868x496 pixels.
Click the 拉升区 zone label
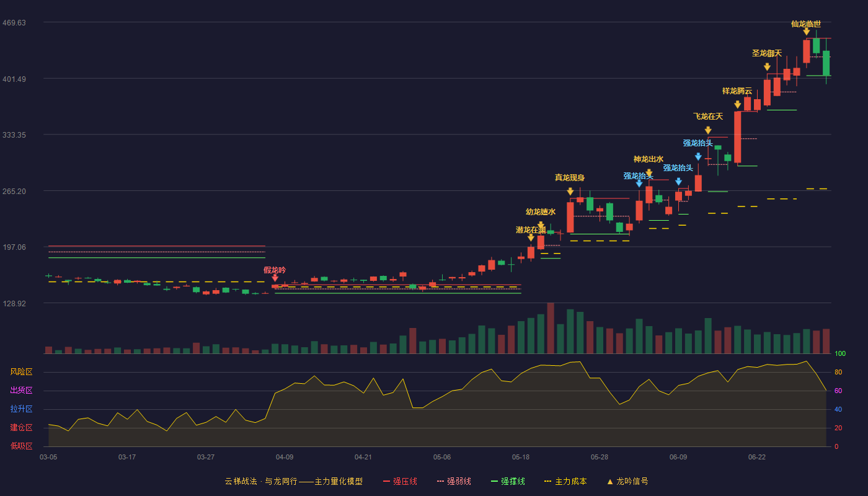pos(22,409)
